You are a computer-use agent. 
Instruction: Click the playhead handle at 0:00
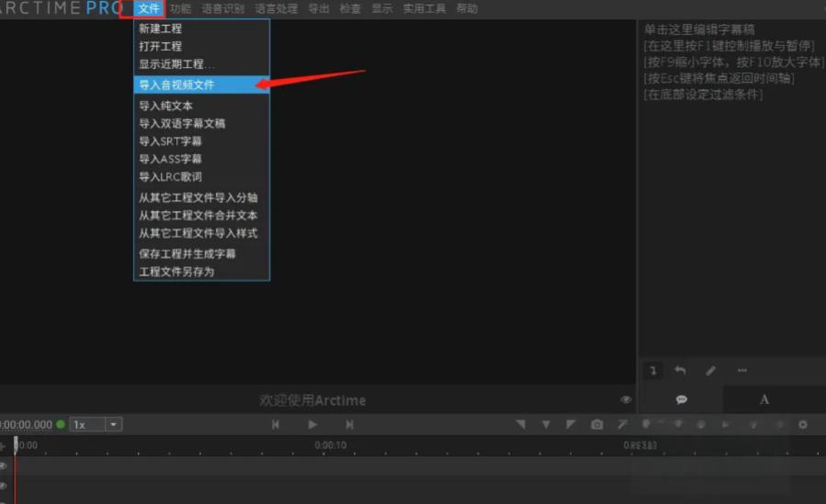pyautogui.click(x=16, y=445)
